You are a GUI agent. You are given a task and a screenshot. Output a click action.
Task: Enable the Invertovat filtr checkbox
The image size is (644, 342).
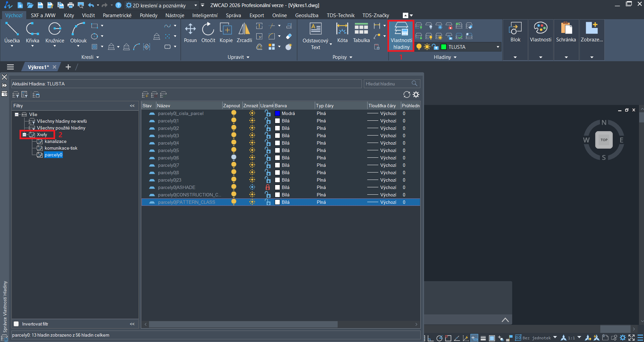(x=16, y=324)
